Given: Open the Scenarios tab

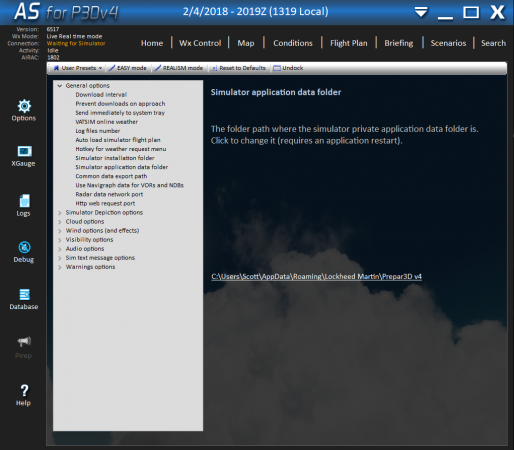Looking at the screenshot, I should pos(448,43).
